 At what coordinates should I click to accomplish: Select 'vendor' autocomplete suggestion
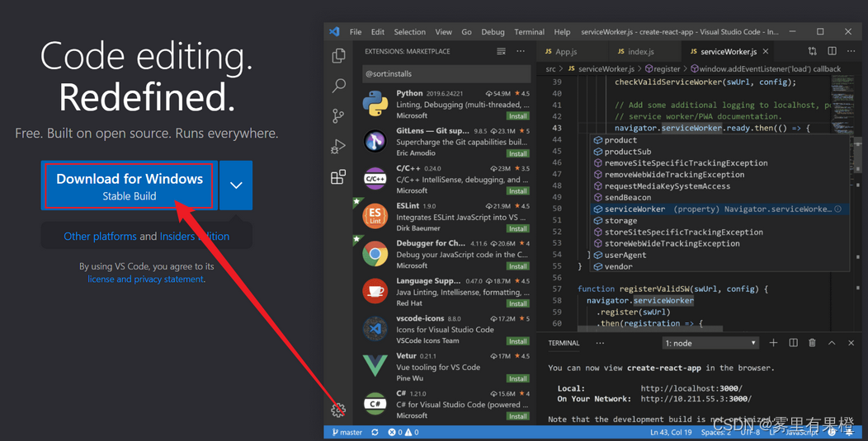[720, 267]
